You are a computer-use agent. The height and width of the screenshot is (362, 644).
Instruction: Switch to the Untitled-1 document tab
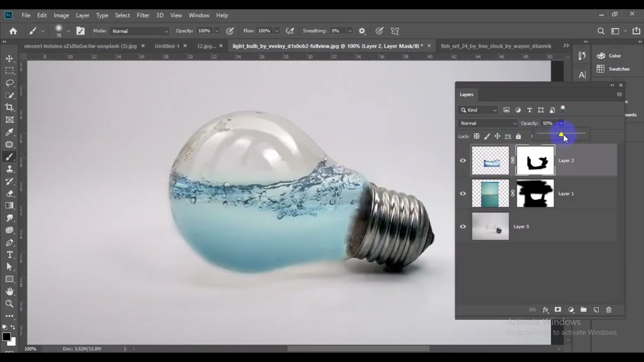coord(167,46)
